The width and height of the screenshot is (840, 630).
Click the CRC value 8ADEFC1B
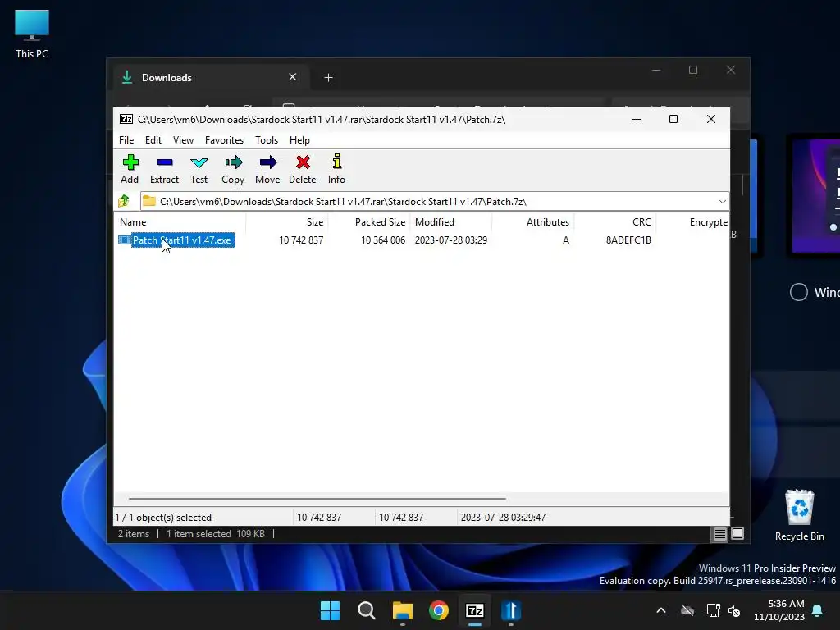[x=628, y=240]
